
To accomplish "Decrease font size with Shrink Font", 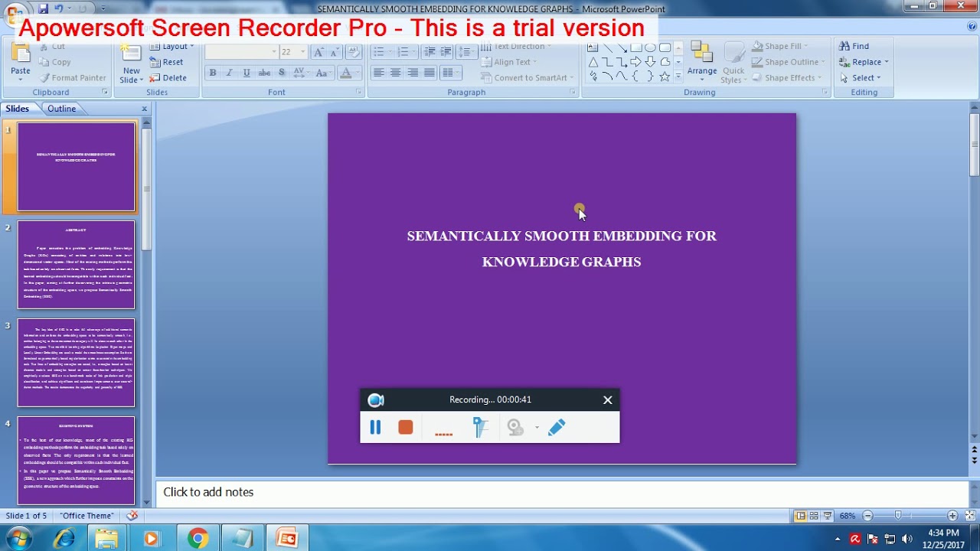I will (335, 52).
